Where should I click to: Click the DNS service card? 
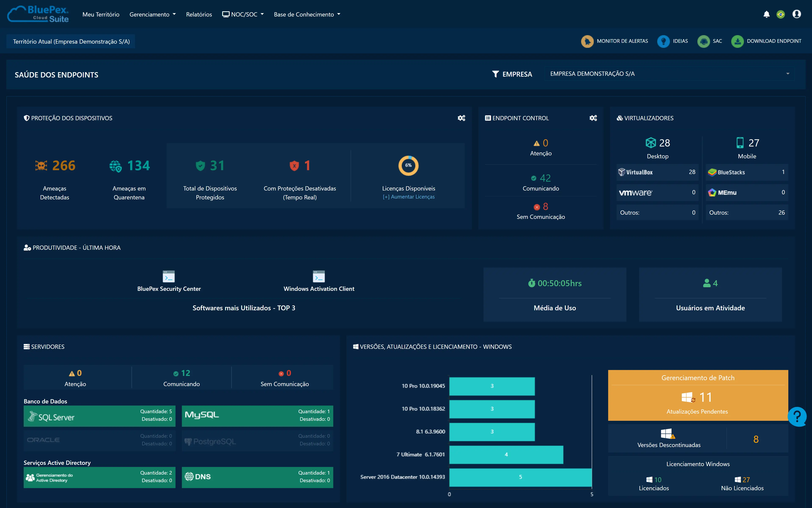(x=257, y=477)
